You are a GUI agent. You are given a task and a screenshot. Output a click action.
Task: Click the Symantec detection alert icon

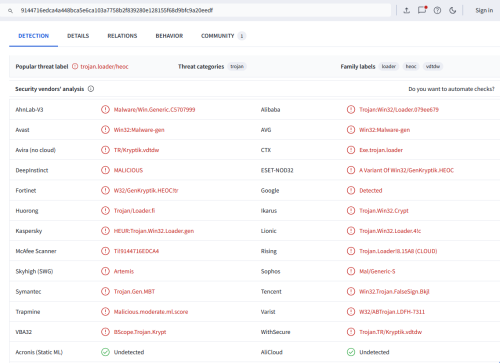click(x=105, y=292)
